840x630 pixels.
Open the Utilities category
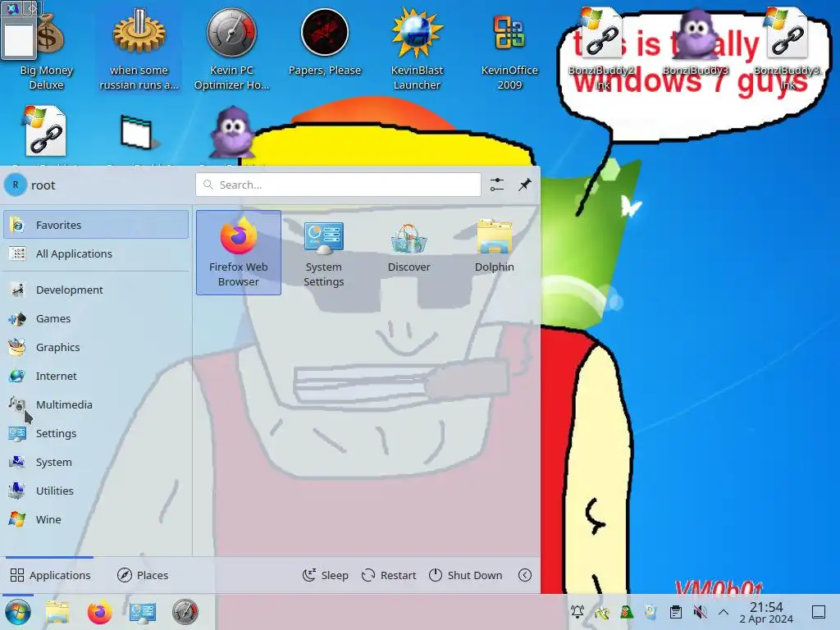click(96, 491)
